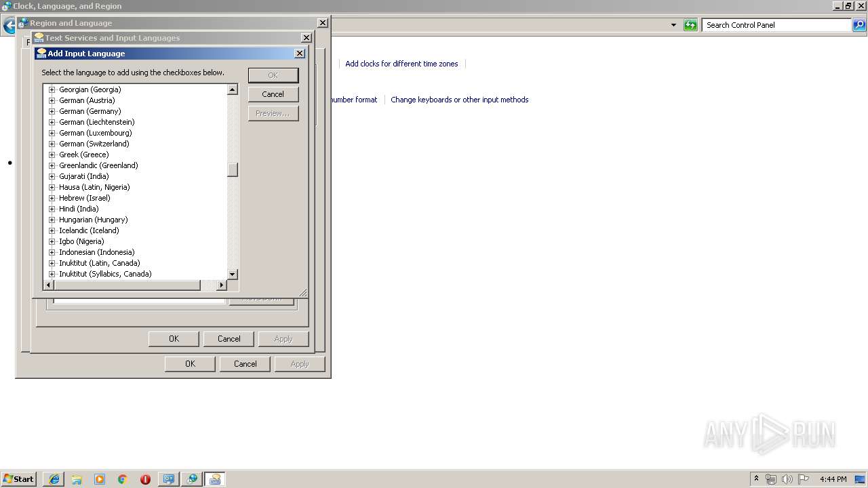This screenshot has width=868, height=488.
Task: Click OK in Region and Language dialog
Action: tap(190, 364)
